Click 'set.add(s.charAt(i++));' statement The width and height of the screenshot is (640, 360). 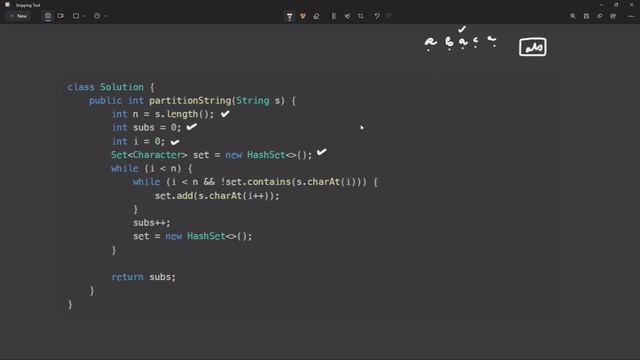(x=217, y=196)
